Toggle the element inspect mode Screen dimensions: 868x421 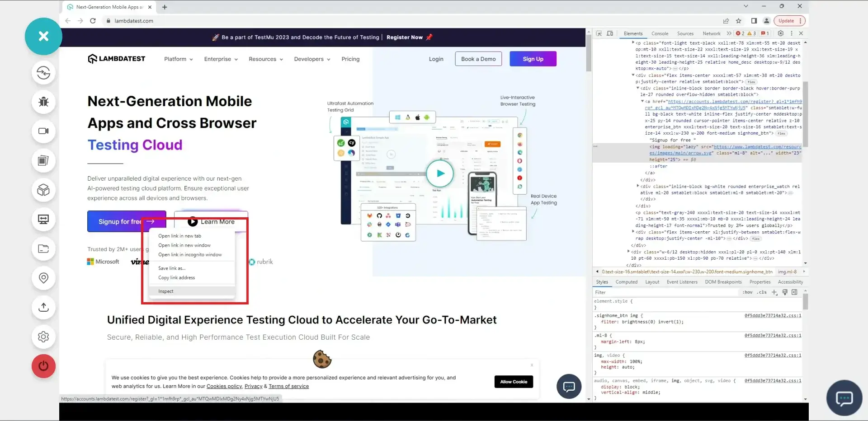[x=599, y=33]
